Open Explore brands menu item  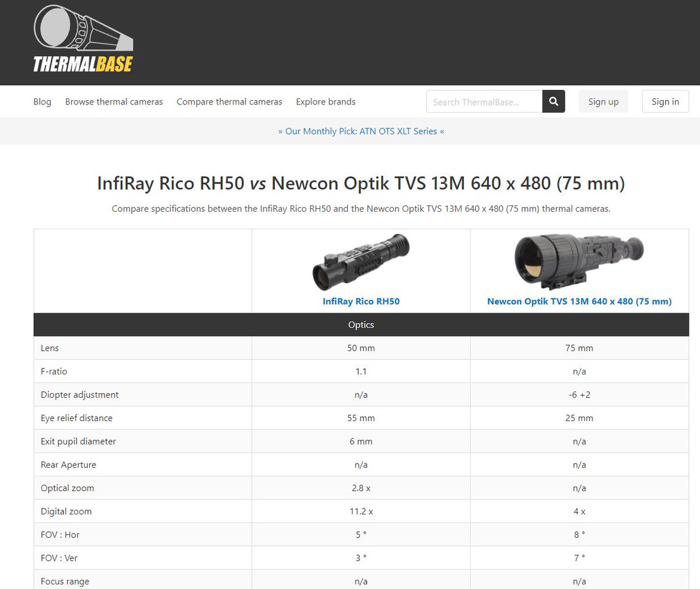coord(325,101)
